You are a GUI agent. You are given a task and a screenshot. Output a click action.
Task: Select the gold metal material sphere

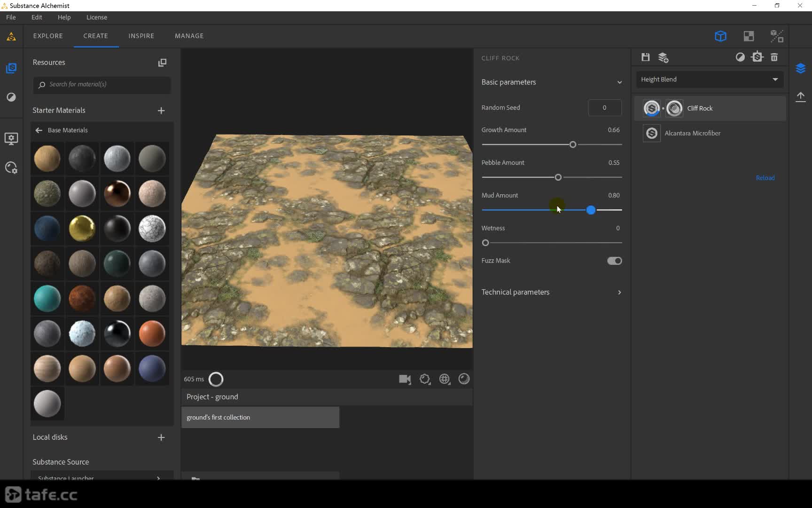82,229
